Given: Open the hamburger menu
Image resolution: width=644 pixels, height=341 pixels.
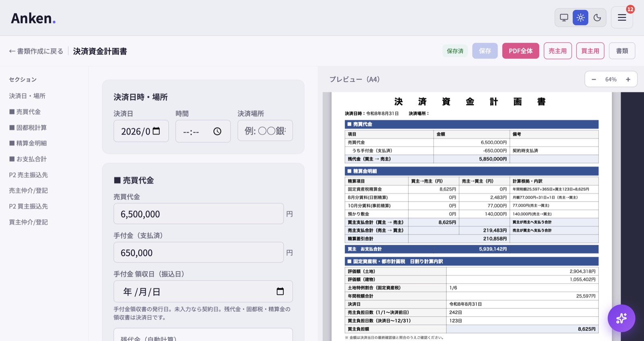Looking at the screenshot, I should tap(622, 18).
